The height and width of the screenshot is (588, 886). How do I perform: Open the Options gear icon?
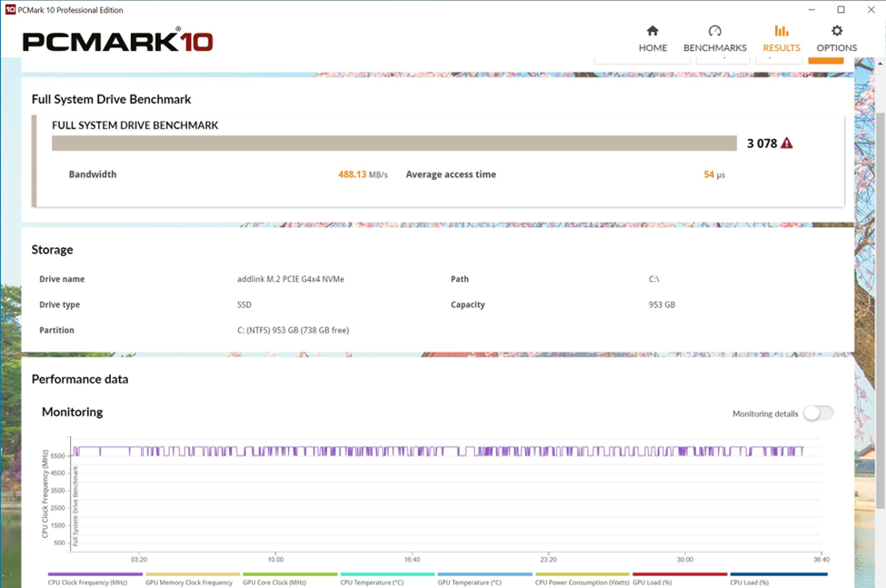836,32
